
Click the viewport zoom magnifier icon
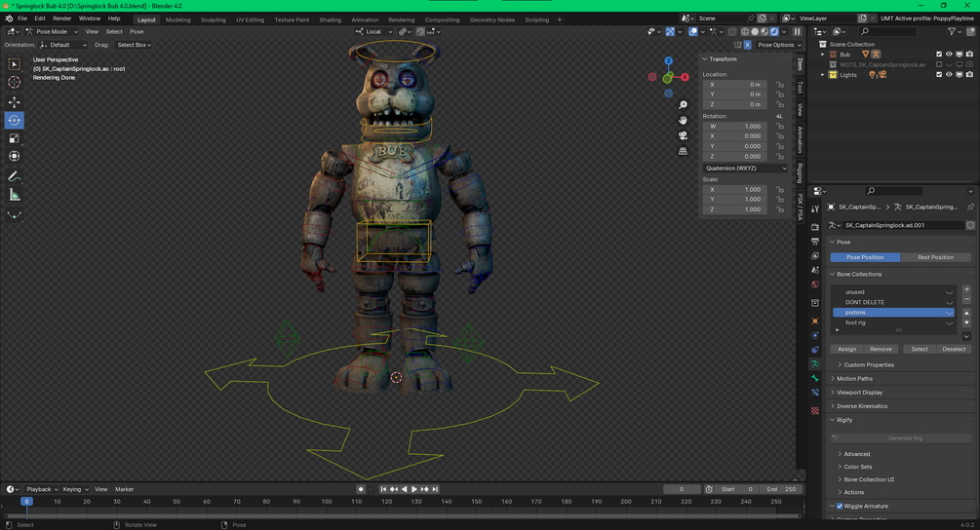tap(684, 105)
